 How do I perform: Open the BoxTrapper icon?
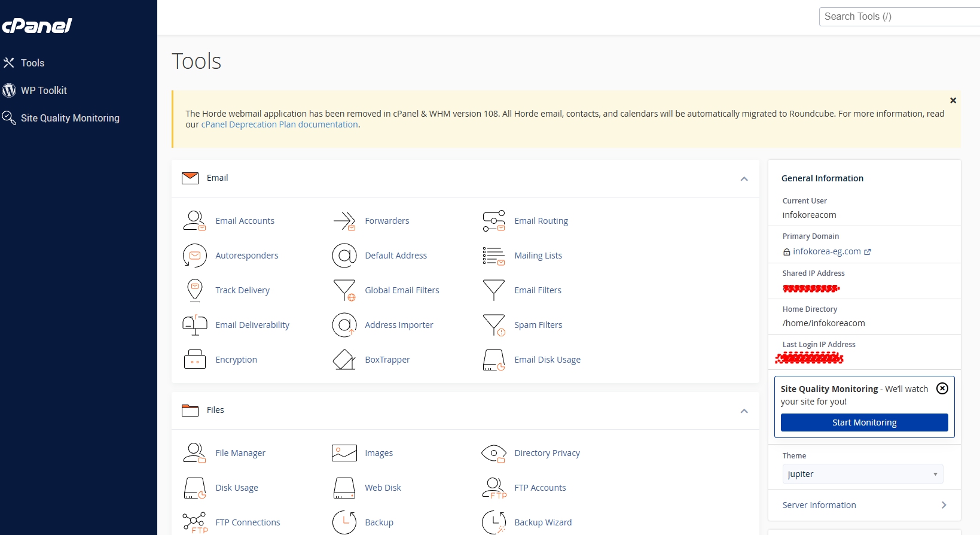(x=344, y=360)
